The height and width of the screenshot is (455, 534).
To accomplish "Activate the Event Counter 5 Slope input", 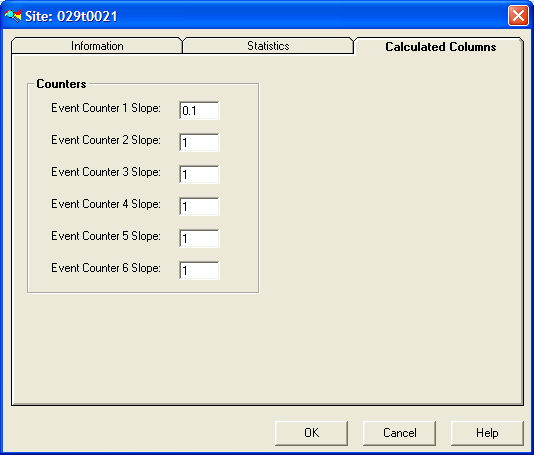I will (199, 238).
